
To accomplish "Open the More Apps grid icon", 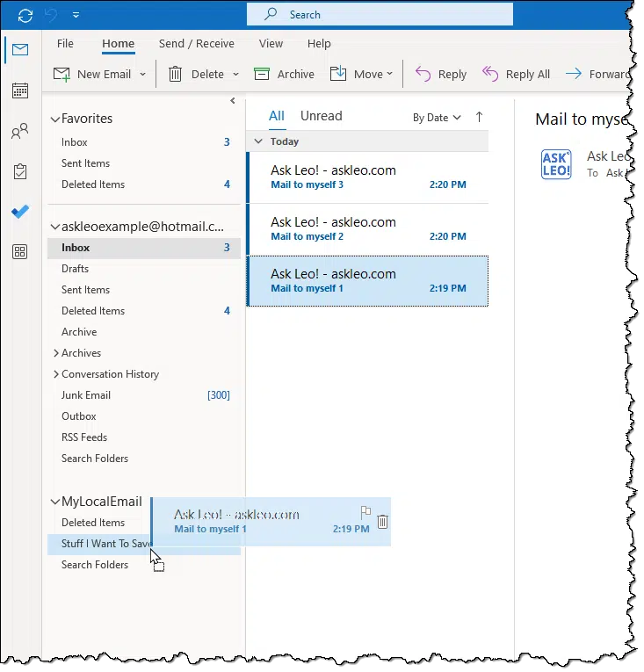I will coord(20,251).
